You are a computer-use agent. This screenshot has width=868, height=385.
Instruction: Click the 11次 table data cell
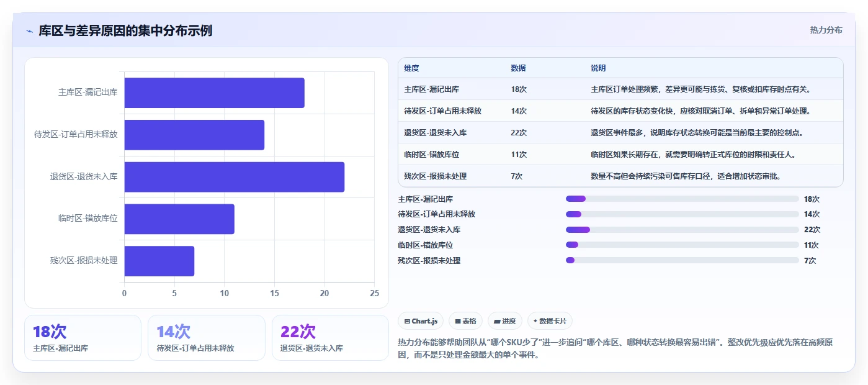point(519,155)
